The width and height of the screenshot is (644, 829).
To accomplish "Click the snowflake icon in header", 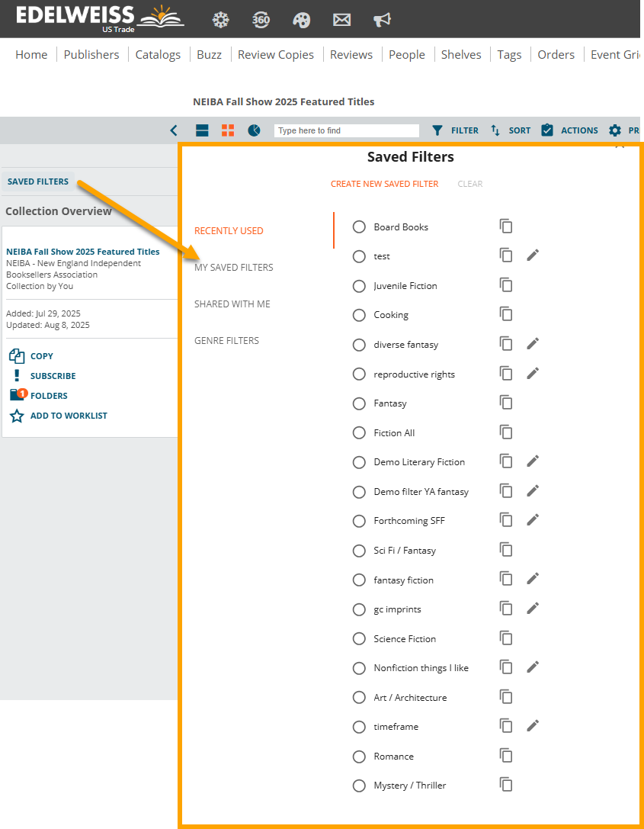I will click(220, 20).
